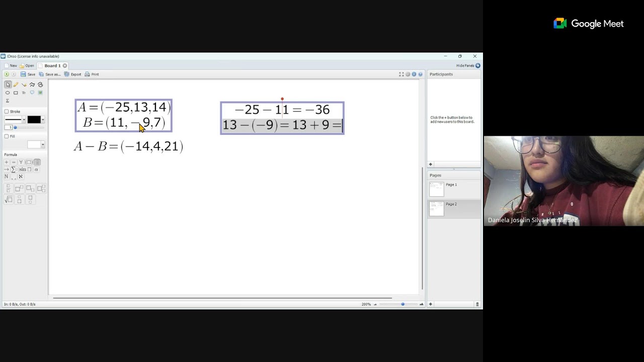Click the black stroke color swatch
Image resolution: width=644 pixels, height=362 pixels.
pos(34,120)
